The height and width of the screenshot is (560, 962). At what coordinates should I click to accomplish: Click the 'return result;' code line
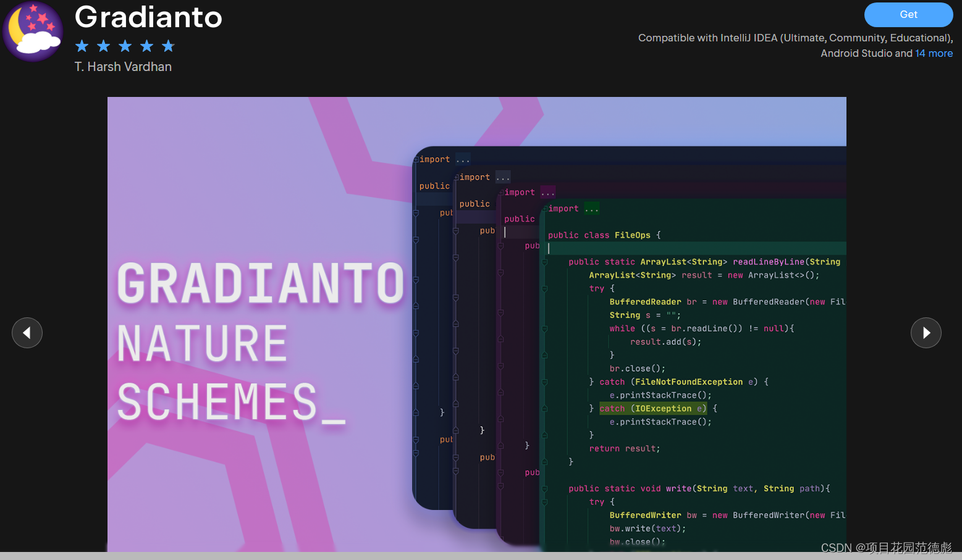(625, 449)
